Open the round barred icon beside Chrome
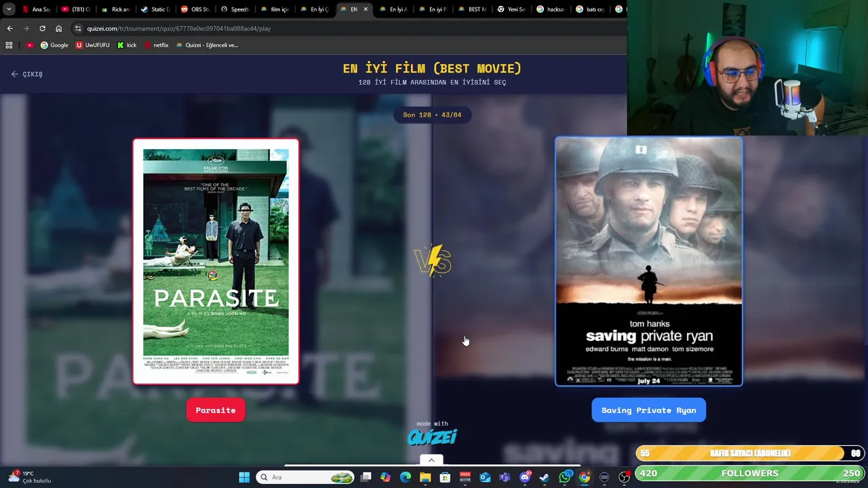Screen dimensions: 868x488 coord(604,477)
